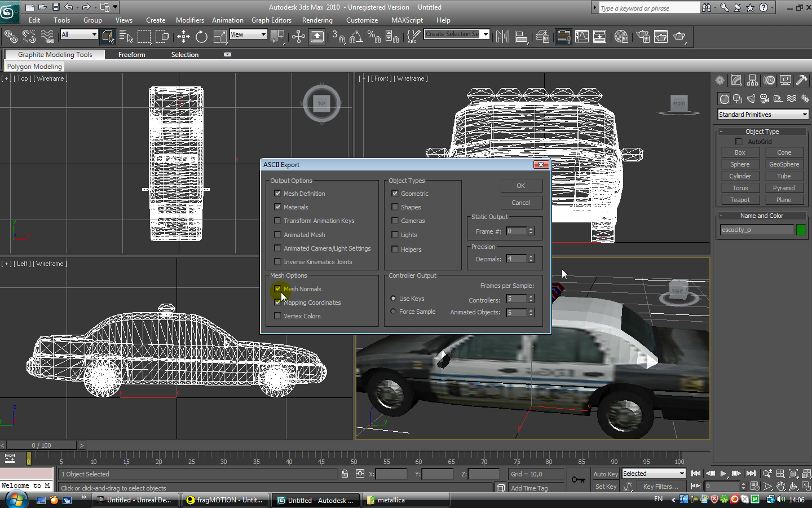
Task: Select the Force Sample radio button
Action: click(393, 312)
